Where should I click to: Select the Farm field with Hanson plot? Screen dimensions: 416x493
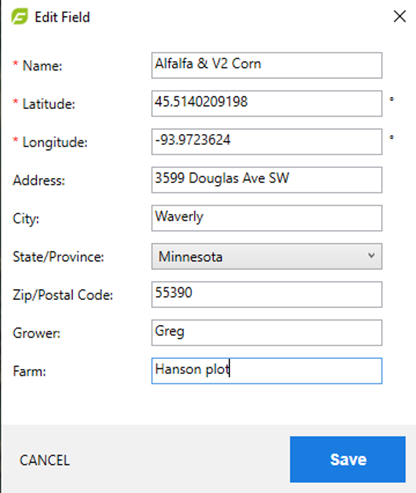[x=267, y=371]
